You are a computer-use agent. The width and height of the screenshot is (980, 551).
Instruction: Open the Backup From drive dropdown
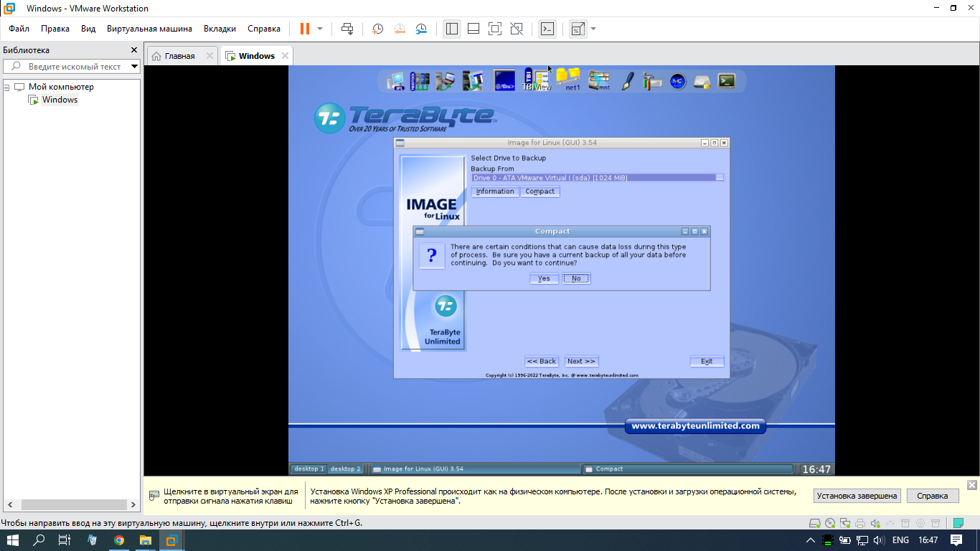point(720,177)
